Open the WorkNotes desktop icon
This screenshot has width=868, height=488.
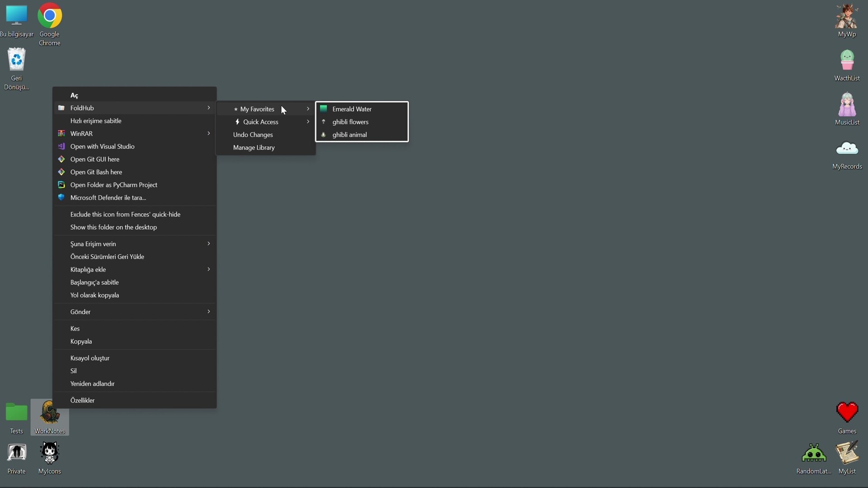(50, 413)
